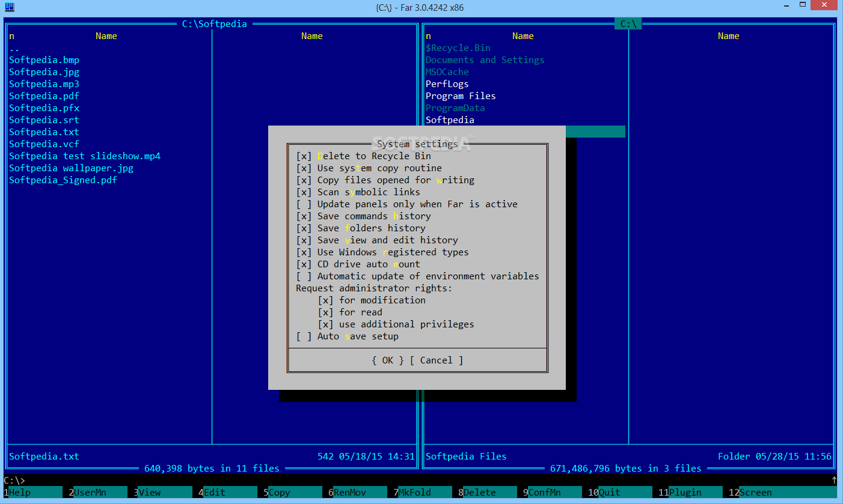Click 12 Screen function key

[782, 493]
